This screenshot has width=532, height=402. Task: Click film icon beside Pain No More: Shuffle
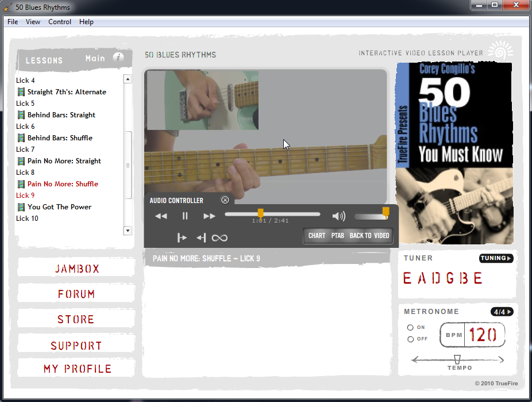(21, 184)
